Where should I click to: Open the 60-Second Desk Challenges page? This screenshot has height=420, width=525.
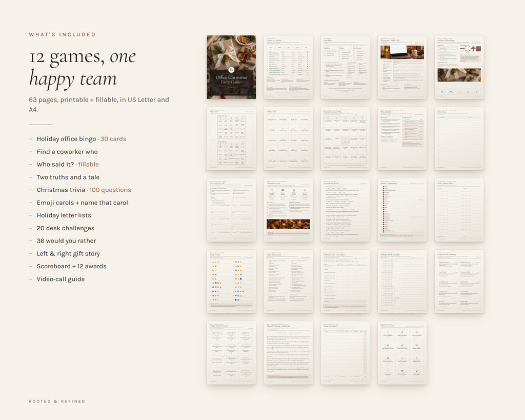tap(459, 282)
